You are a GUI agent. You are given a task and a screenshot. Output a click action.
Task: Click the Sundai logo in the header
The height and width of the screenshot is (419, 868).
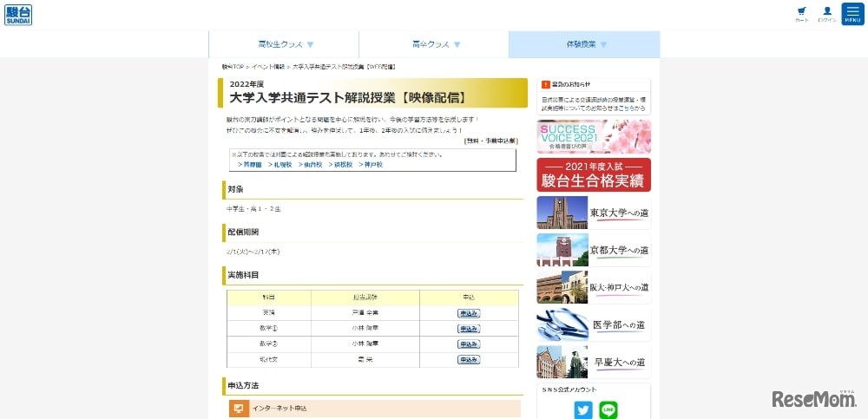coord(18,15)
